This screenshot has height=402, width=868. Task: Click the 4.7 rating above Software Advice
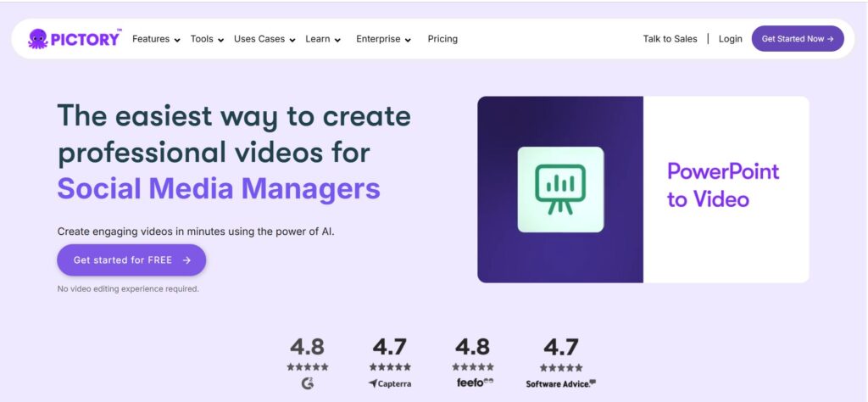coord(561,347)
